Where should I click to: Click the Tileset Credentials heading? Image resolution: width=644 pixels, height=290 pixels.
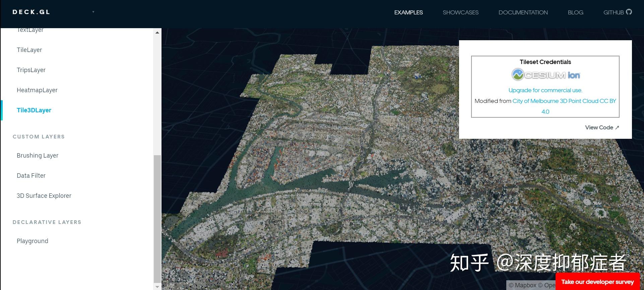pos(545,62)
